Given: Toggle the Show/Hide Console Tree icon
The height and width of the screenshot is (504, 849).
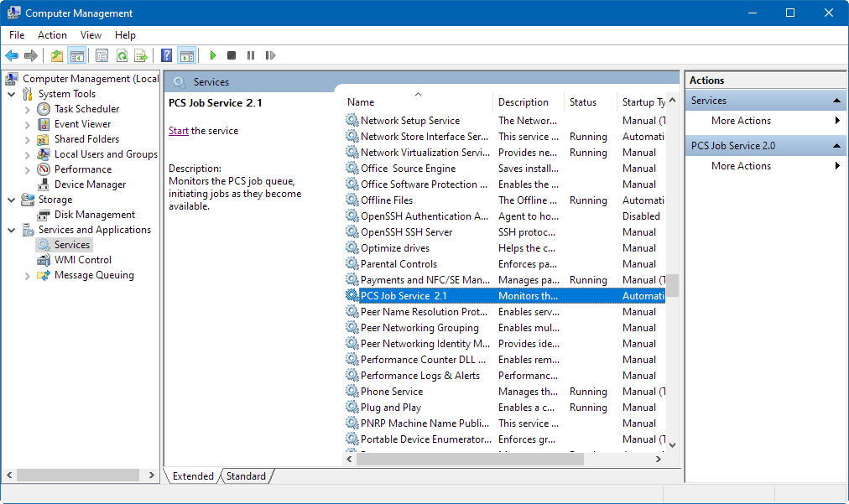Looking at the screenshot, I should [77, 55].
